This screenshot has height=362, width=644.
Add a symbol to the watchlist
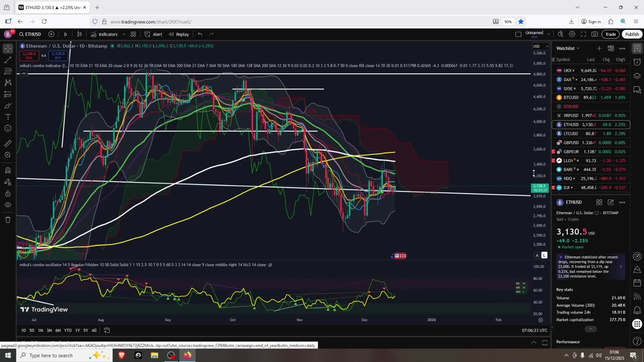(599, 48)
